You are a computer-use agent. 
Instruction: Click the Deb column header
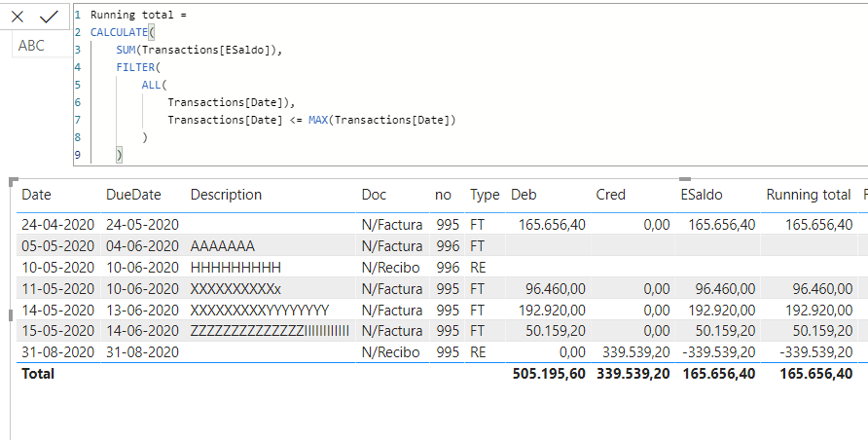pos(524,195)
